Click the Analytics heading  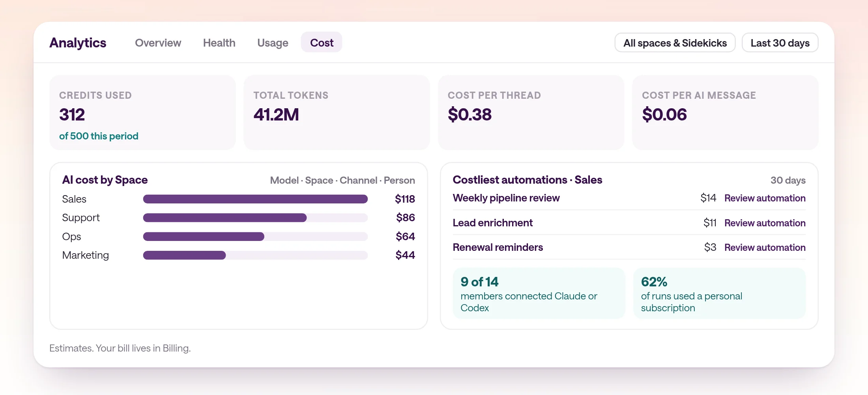pyautogui.click(x=78, y=43)
